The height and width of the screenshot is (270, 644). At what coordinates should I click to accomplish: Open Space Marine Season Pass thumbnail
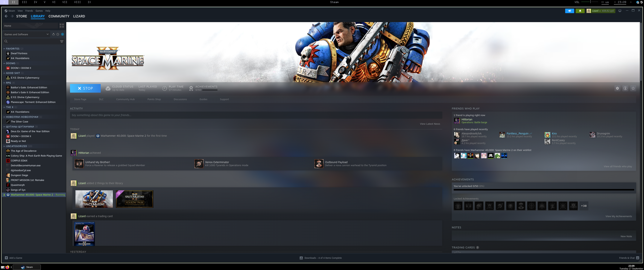pos(134,199)
